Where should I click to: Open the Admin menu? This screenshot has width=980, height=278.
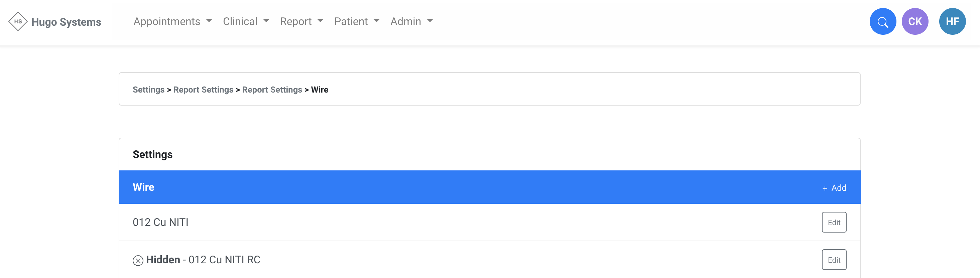click(411, 22)
